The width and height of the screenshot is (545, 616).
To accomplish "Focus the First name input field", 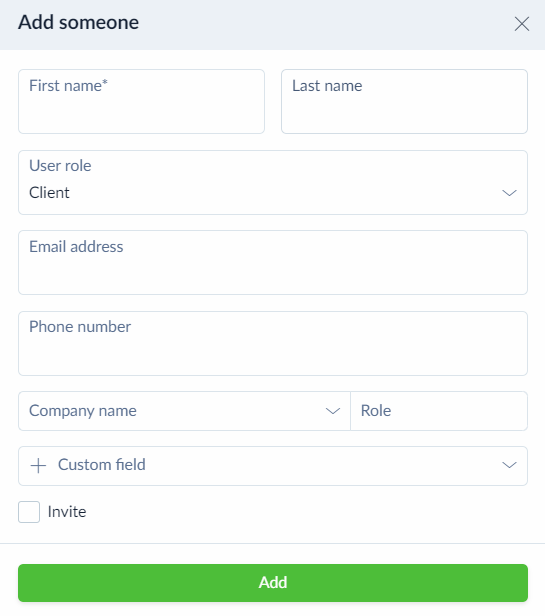I will tap(141, 102).
